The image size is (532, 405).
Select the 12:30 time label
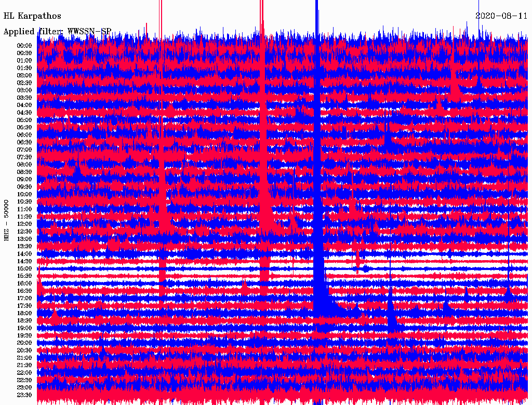coord(24,232)
